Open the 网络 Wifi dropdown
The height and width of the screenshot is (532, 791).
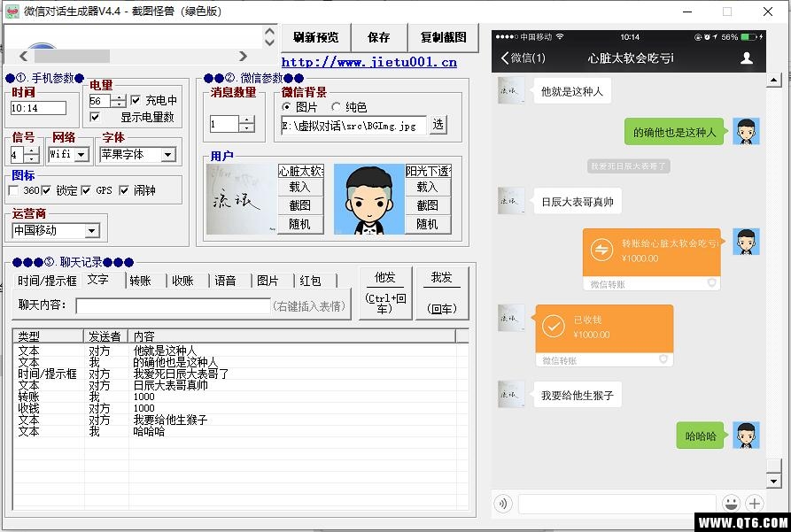click(x=81, y=155)
